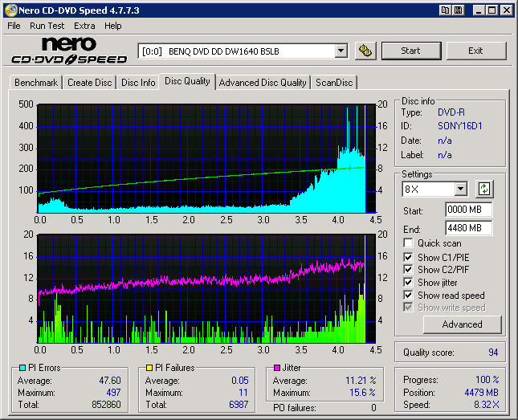Screen dimensions: 518x420
Task: Click the drive options icon beside Start
Action: coord(365,51)
